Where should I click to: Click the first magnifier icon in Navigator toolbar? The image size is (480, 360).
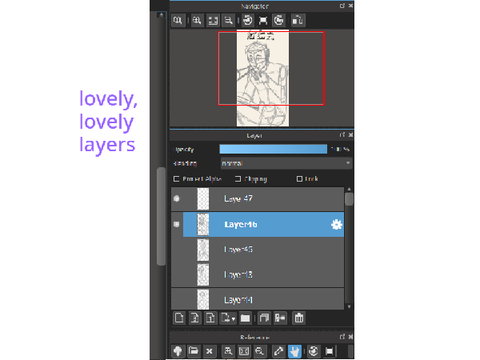point(178,21)
